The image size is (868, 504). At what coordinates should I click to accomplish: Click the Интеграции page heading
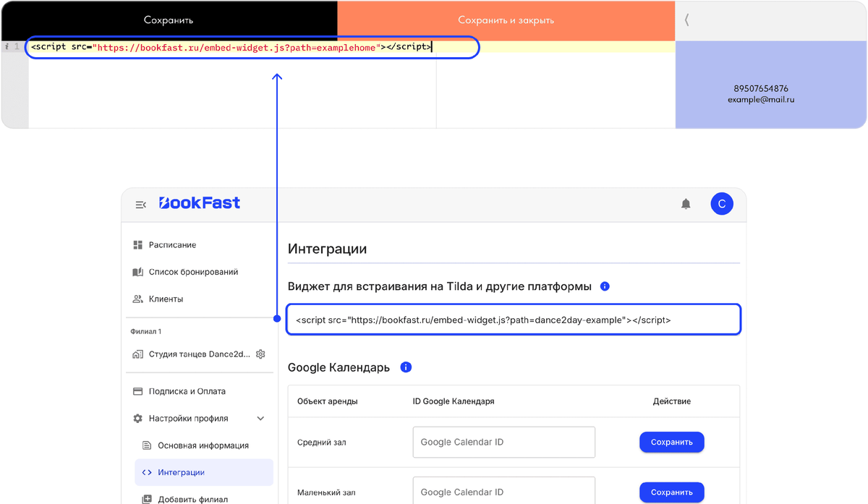pos(327,249)
